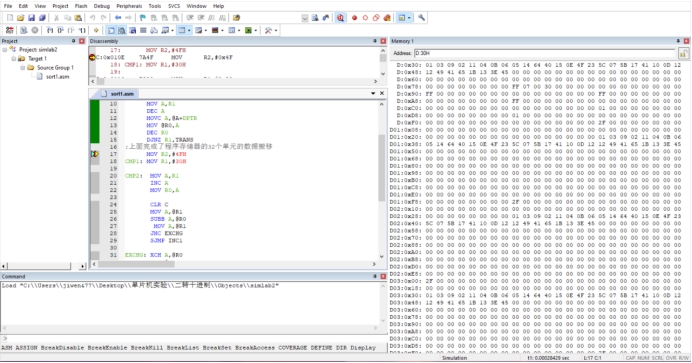Screen dimensions: 692x363
Task: Click the button beside Memory Address field
Action: tap(683, 53)
